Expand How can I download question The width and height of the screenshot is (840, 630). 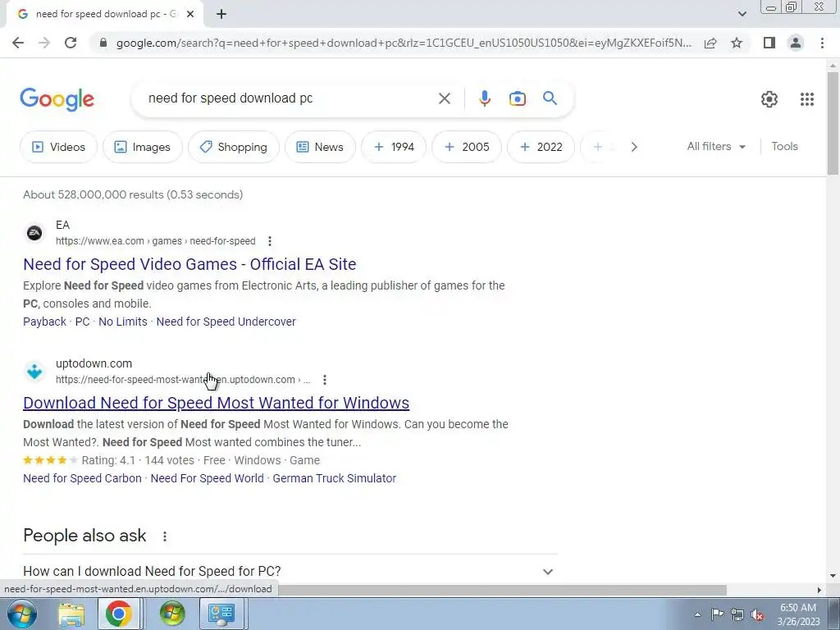click(x=290, y=571)
